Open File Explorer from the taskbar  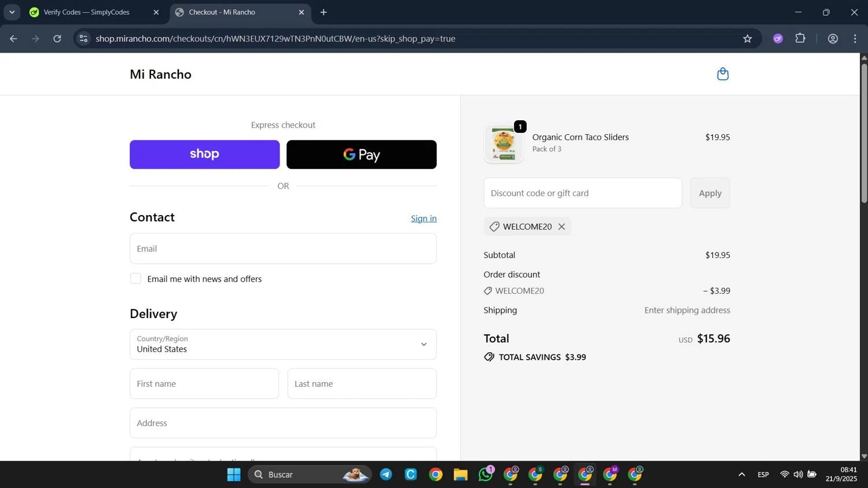pos(461,475)
